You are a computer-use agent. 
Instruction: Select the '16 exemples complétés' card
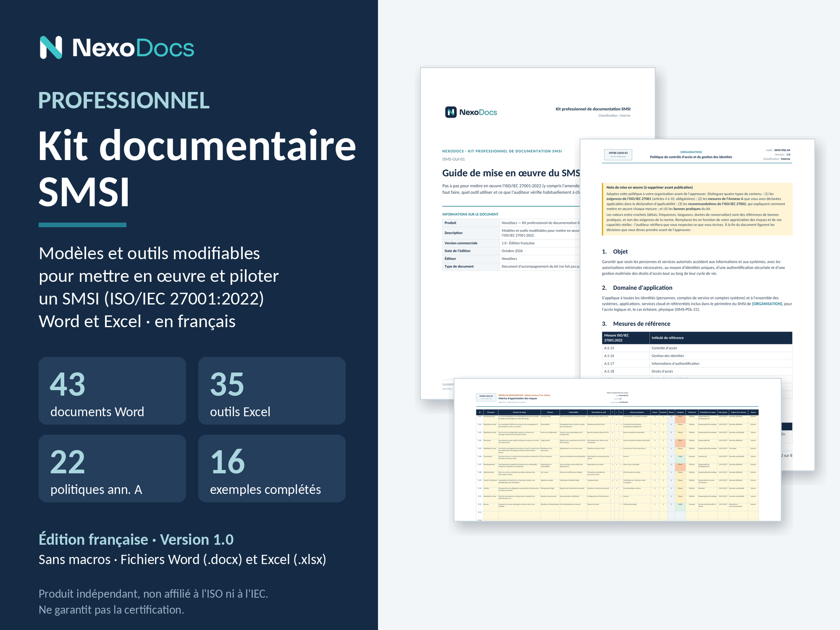(272, 468)
